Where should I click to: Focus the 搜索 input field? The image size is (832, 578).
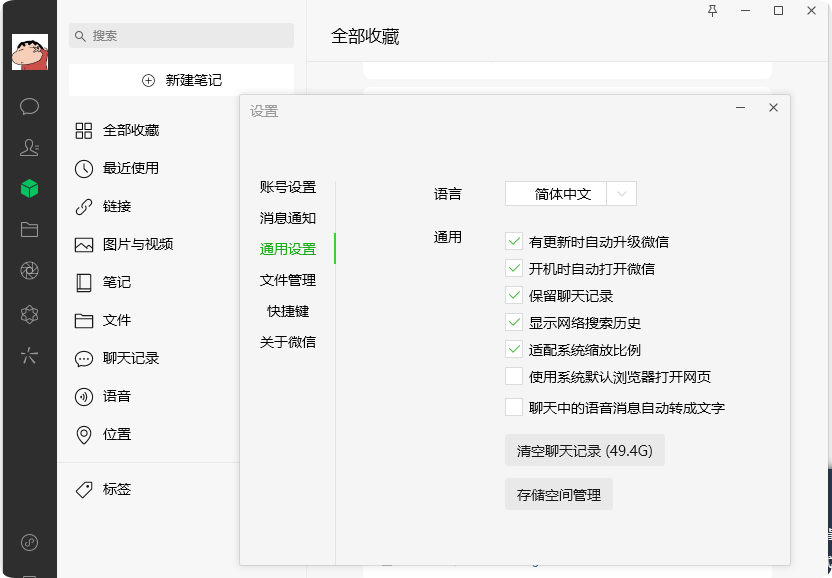tap(181, 36)
